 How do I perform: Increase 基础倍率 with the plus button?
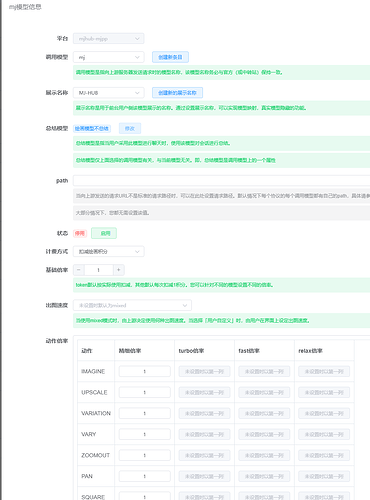pyautogui.click(x=119, y=270)
